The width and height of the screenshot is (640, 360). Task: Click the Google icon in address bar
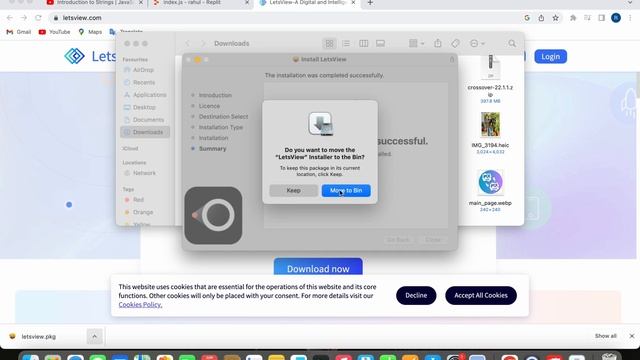pos(527,18)
